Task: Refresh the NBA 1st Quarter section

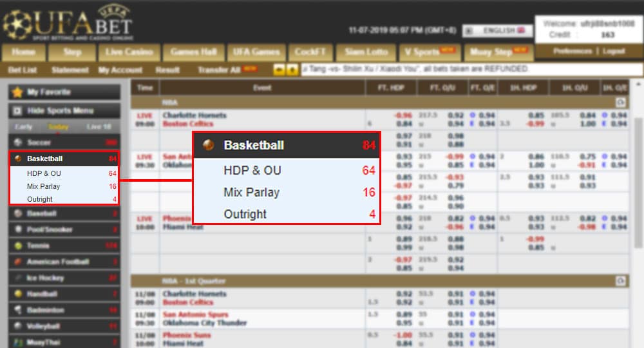Action: pyautogui.click(x=620, y=281)
